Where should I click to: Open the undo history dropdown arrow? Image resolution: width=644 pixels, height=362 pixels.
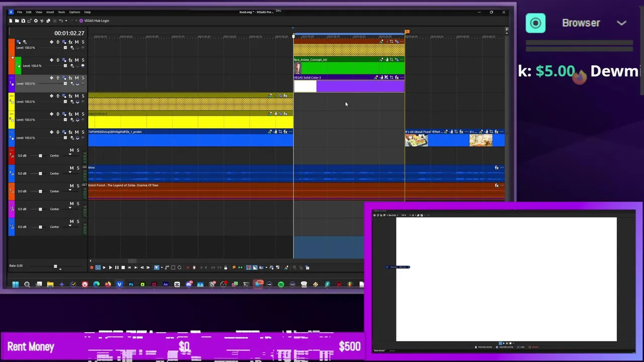click(x=65, y=21)
